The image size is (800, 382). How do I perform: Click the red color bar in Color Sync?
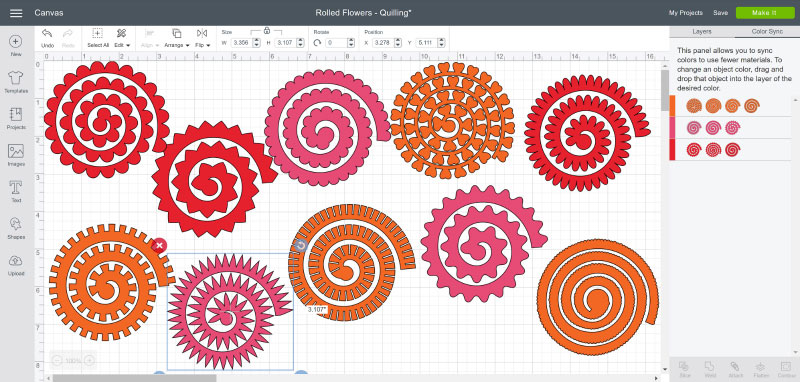coord(672,149)
